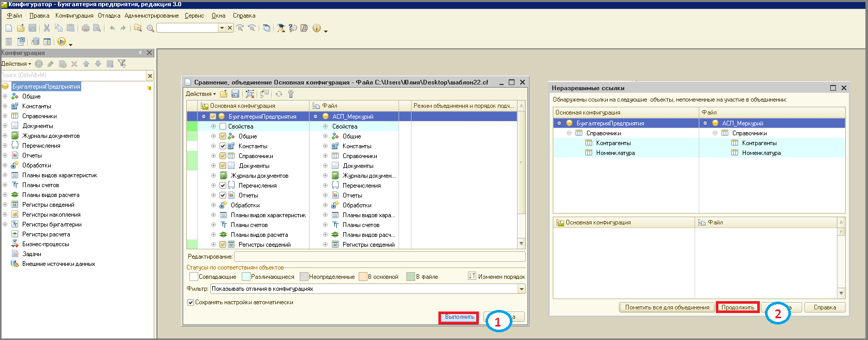Click the round Info icon in main toolbar
This screenshot has width=868, height=340.
[x=317, y=28]
